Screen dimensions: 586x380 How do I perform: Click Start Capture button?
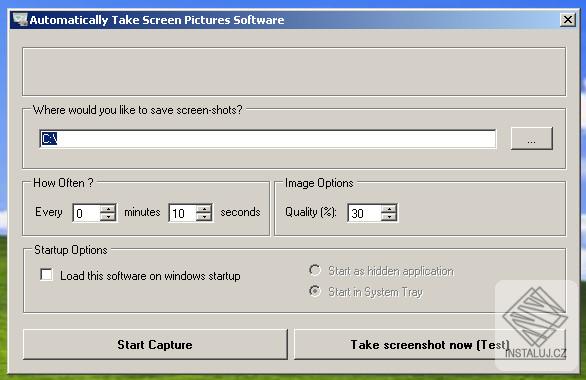click(155, 345)
